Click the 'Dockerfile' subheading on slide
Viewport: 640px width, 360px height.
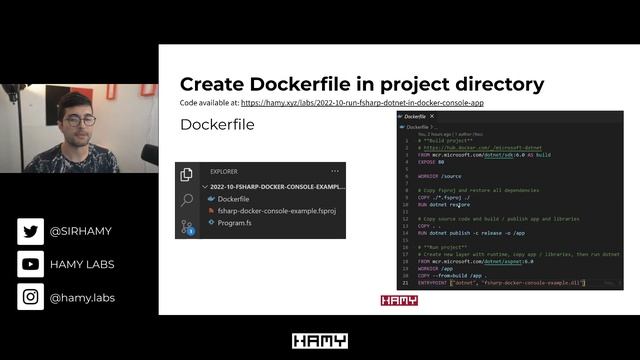(x=217, y=124)
